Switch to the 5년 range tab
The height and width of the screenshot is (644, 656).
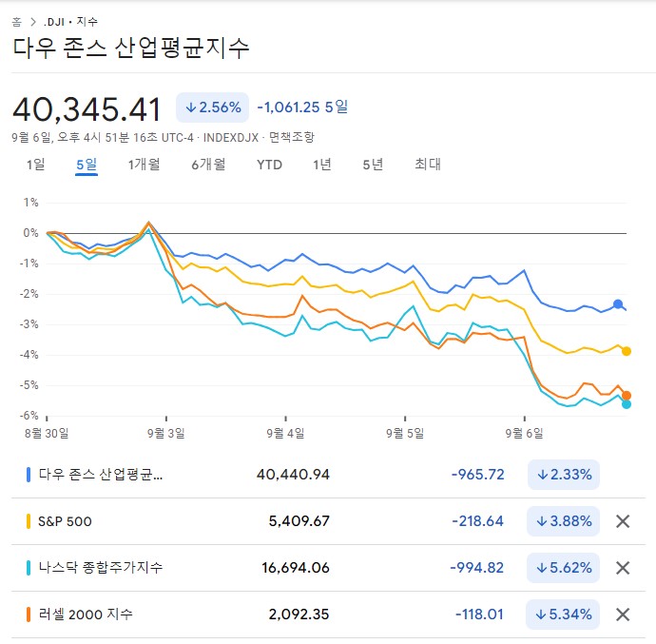point(373,165)
